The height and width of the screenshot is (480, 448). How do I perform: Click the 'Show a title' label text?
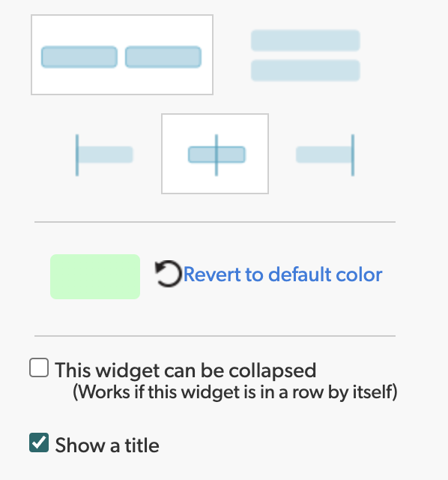coord(107,445)
